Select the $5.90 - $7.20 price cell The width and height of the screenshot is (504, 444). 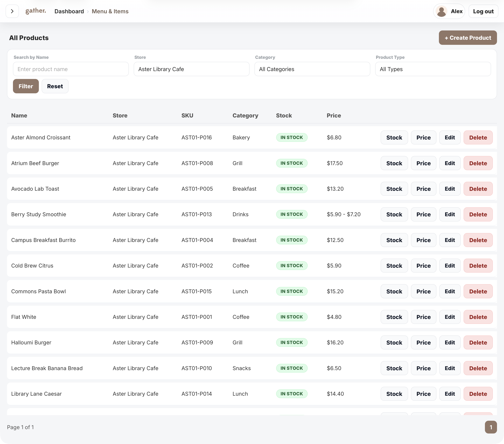pyautogui.click(x=344, y=215)
